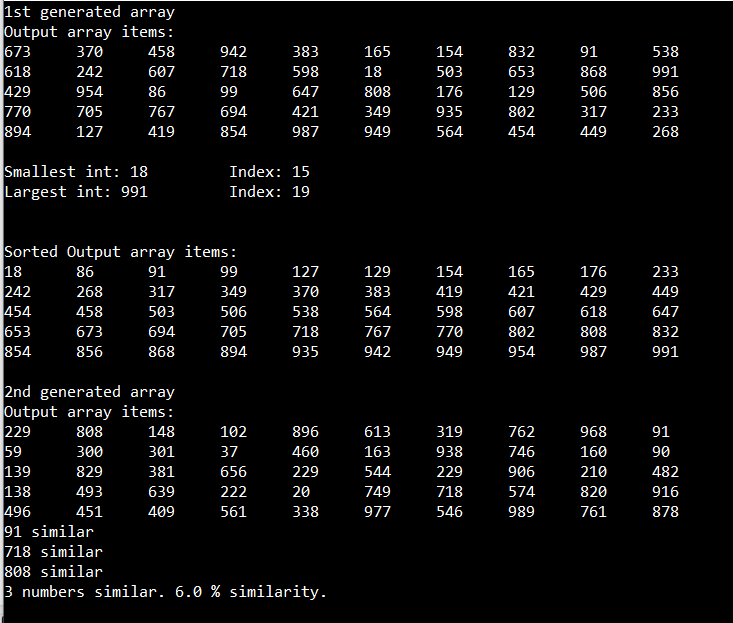Viewport: 733px width, 623px height.
Task: Click number 59 in the second array
Action: coord(13,452)
